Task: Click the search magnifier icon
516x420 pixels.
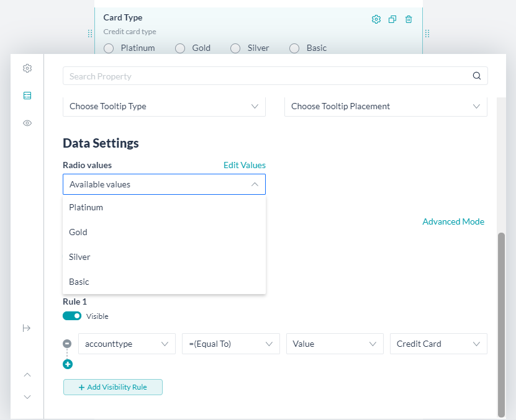Action: click(476, 76)
